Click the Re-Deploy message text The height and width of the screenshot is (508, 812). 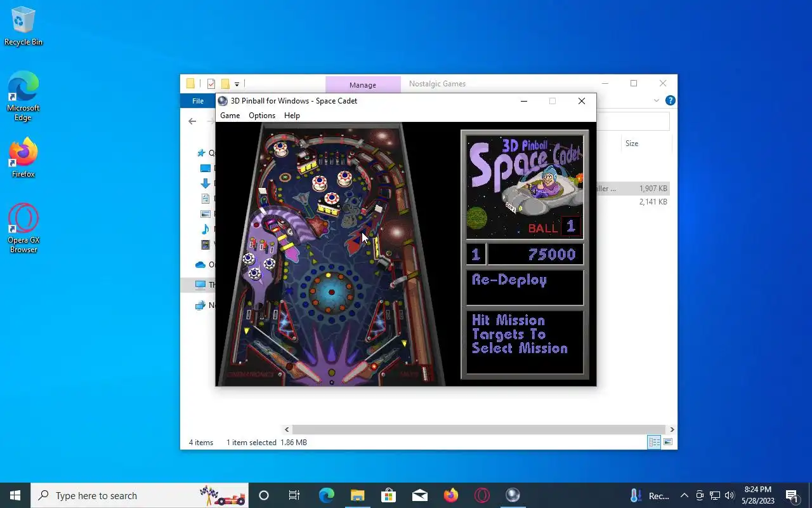509,280
